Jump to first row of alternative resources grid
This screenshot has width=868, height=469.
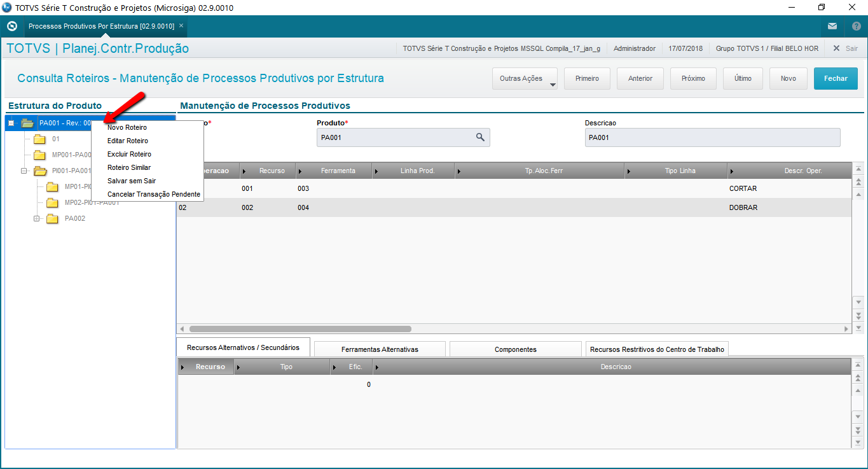tap(858, 365)
